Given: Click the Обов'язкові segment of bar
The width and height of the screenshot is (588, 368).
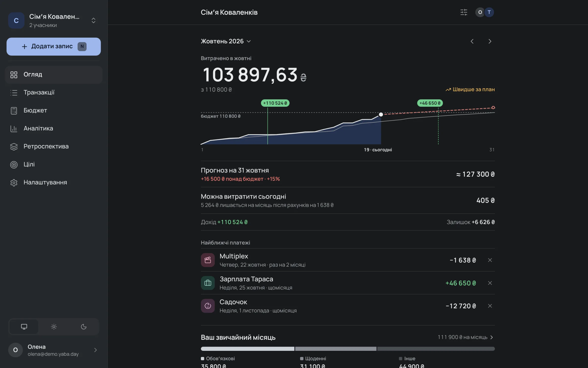Looking at the screenshot, I should tap(247, 349).
